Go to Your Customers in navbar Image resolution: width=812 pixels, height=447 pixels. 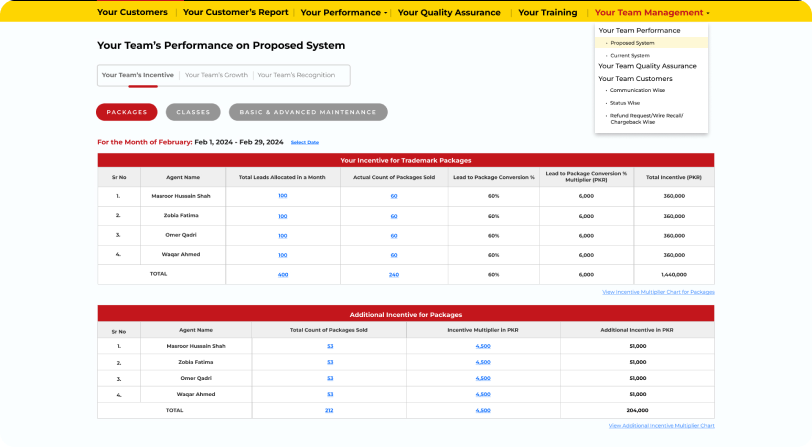132,13
